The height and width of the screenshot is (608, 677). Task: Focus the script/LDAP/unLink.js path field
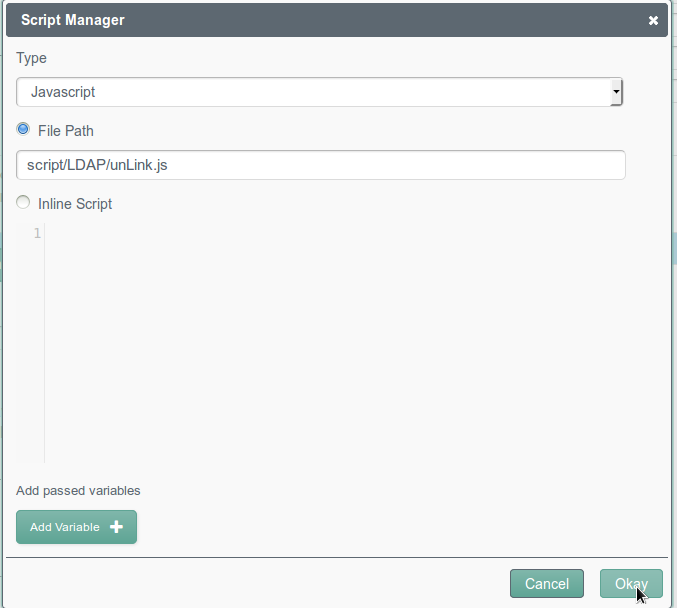(321, 165)
